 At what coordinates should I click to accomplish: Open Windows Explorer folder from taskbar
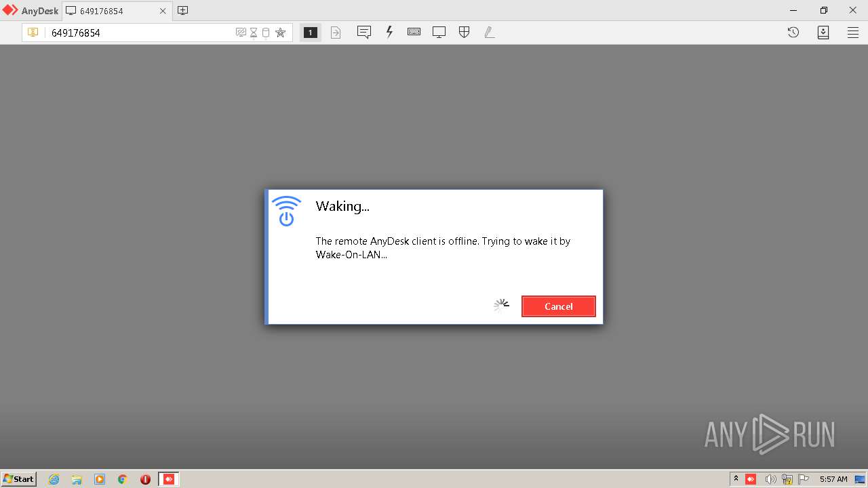[77, 479]
